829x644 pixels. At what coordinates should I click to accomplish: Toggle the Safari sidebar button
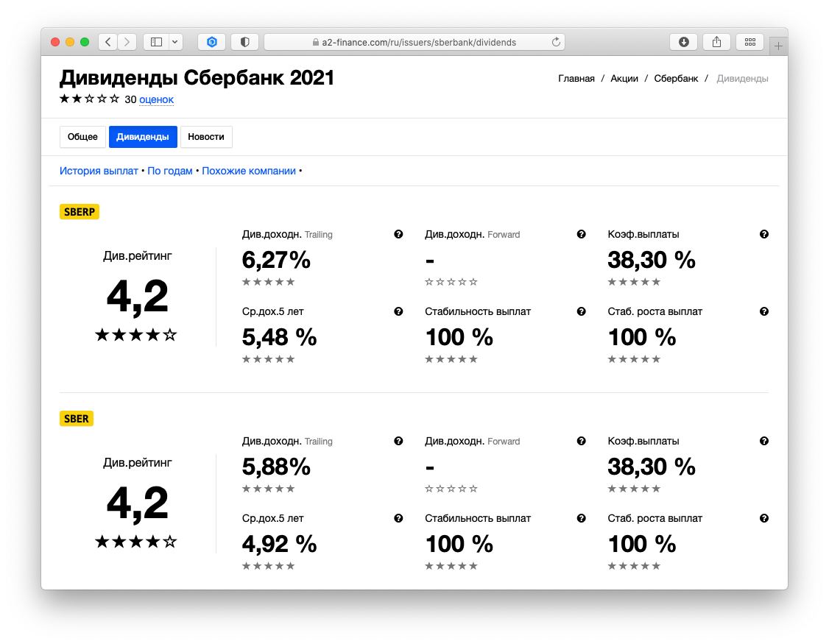[x=156, y=42]
